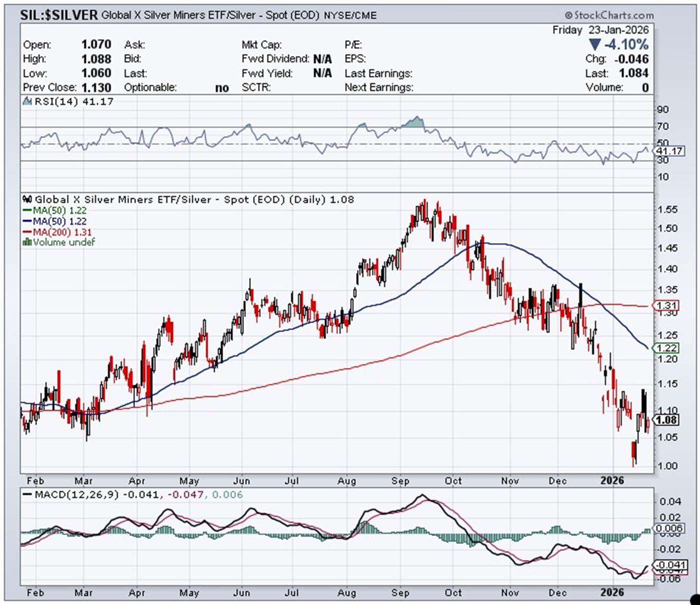The image size is (700, 605).
Task: Click the red MA(200) legend entry
Action: (x=57, y=232)
